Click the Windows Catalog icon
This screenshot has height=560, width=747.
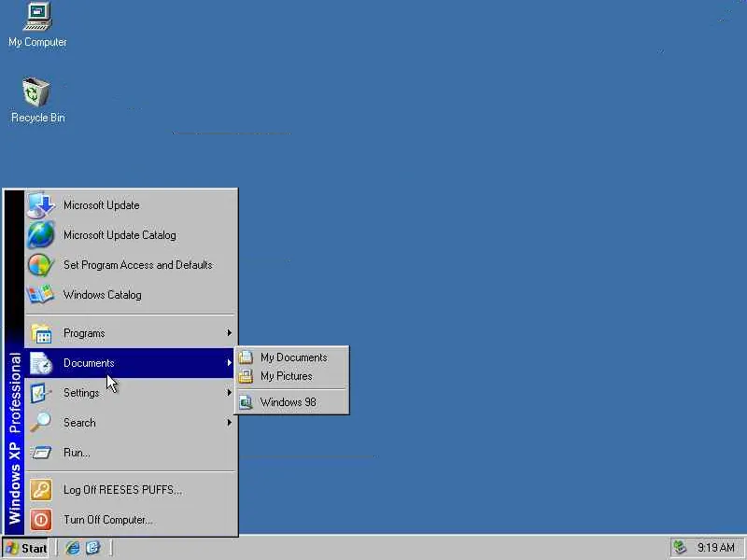(41, 295)
